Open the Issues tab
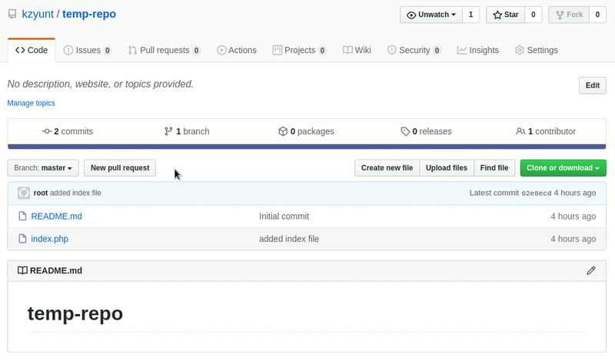The height and width of the screenshot is (364, 615). tap(88, 50)
